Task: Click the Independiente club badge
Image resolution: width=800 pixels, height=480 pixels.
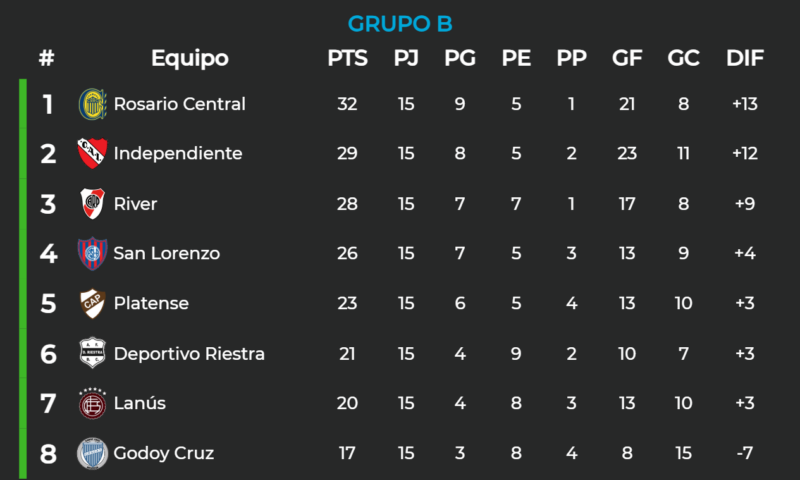Action: point(92,153)
